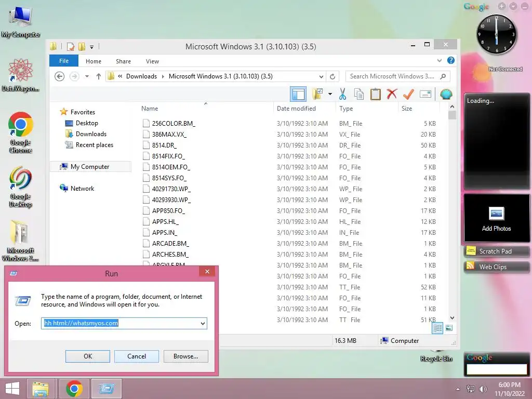Screen dimensions: 532x399
Task: Expand the Run dialog Open dropdown
Action: [203, 323]
